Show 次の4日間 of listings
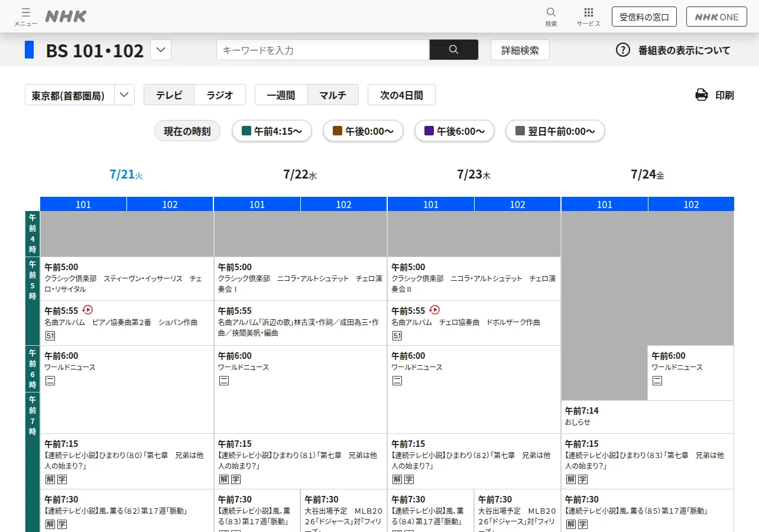Viewport: 759px width, 532px height. [401, 95]
